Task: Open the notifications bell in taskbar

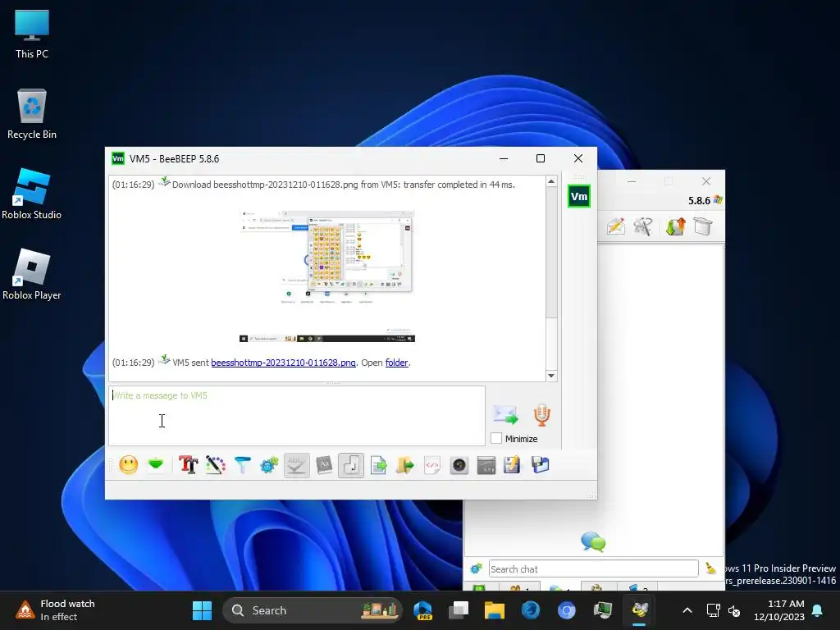Action: pos(818,610)
